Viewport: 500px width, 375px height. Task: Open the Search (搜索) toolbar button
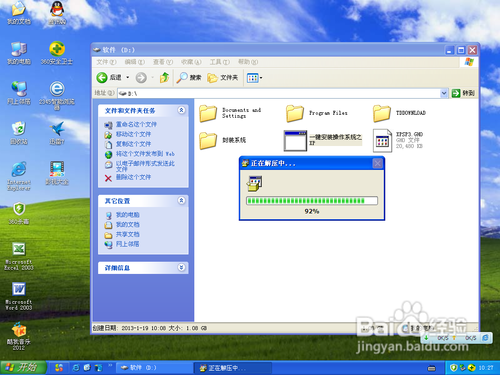pyautogui.click(x=189, y=78)
